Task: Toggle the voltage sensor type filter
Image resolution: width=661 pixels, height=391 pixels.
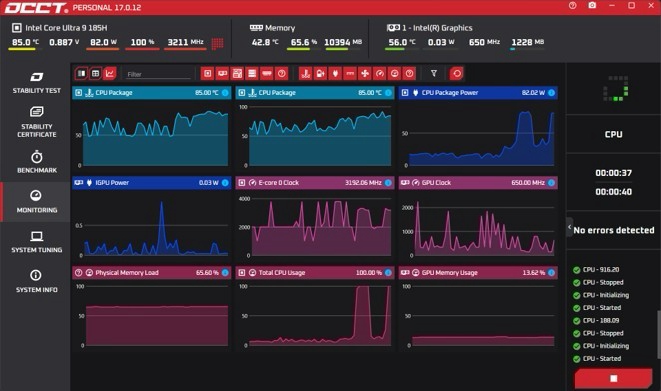Action: pos(320,74)
